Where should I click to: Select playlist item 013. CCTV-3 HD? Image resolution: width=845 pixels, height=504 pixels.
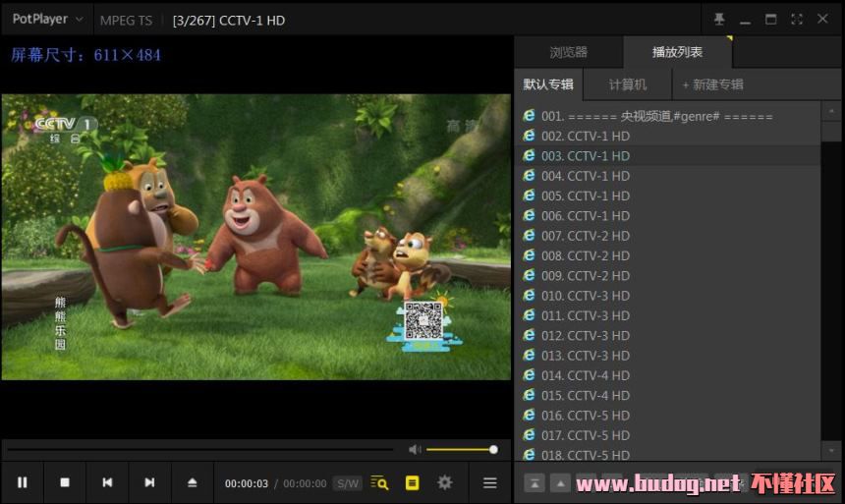[667, 356]
